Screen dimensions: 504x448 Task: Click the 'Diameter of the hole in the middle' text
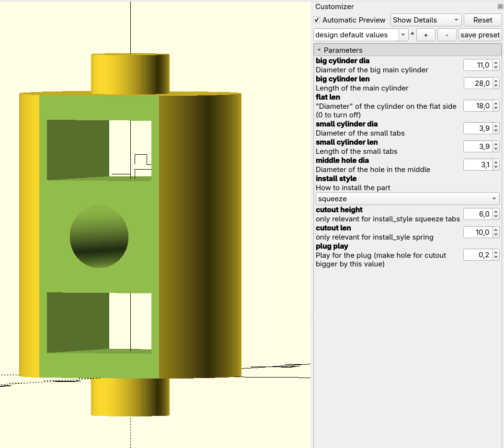[x=373, y=169]
